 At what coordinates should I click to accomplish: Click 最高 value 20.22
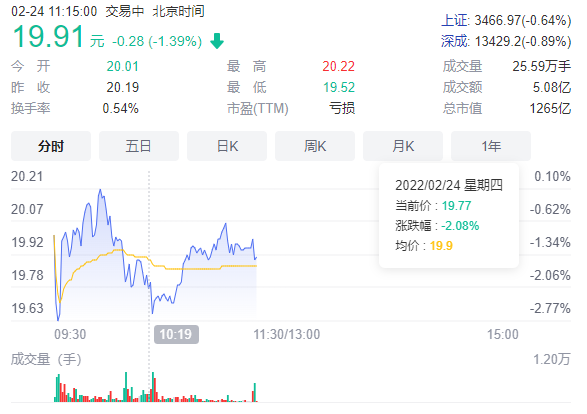(x=338, y=66)
